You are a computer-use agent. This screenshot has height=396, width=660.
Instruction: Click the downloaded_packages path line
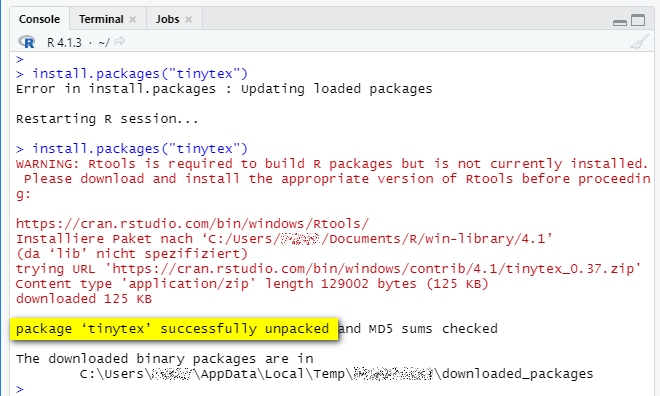336,374
